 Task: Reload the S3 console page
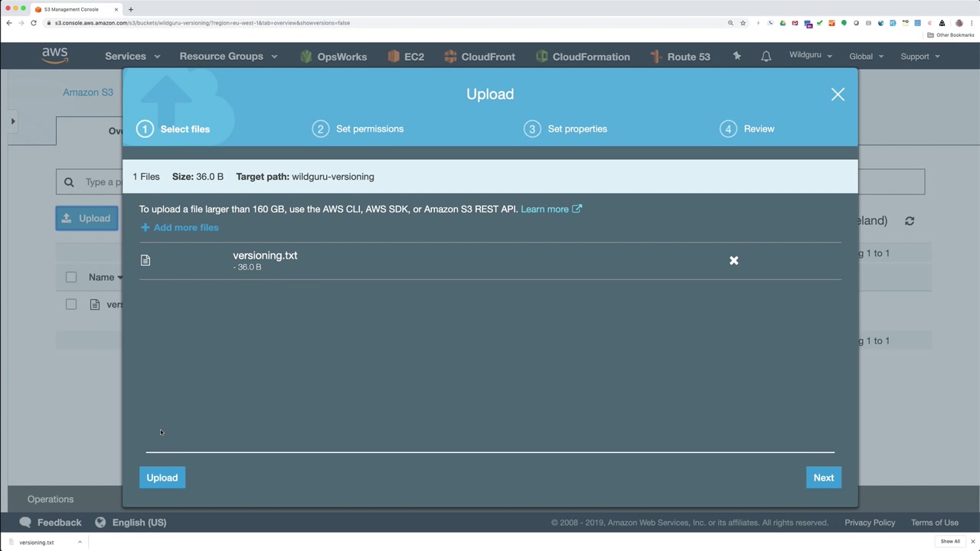click(x=34, y=23)
